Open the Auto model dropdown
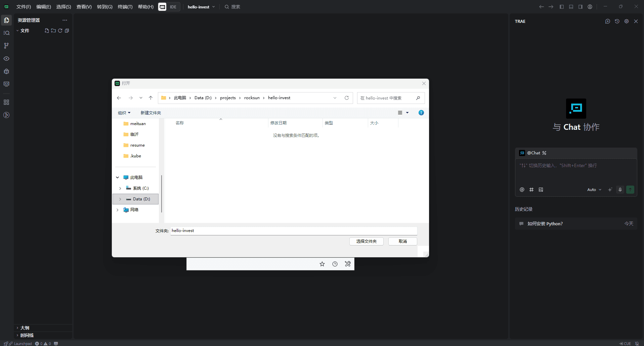 594,190
